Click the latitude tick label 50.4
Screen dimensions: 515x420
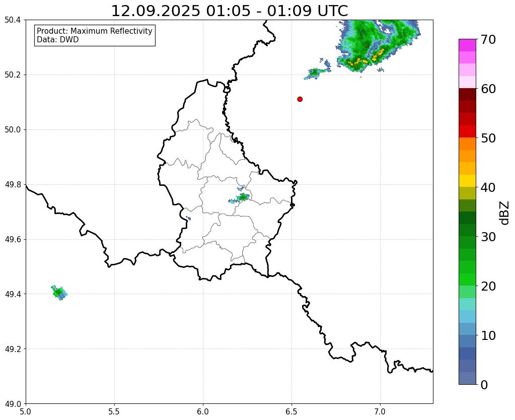tap(13, 20)
